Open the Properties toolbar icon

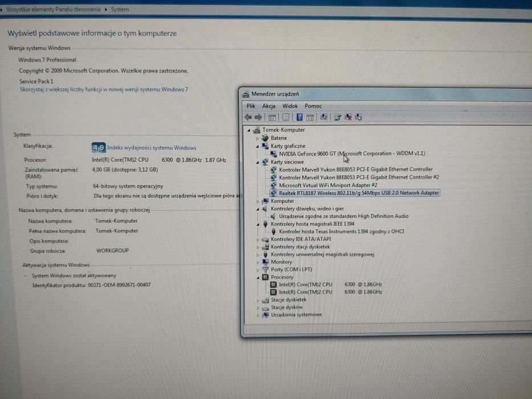click(286, 117)
